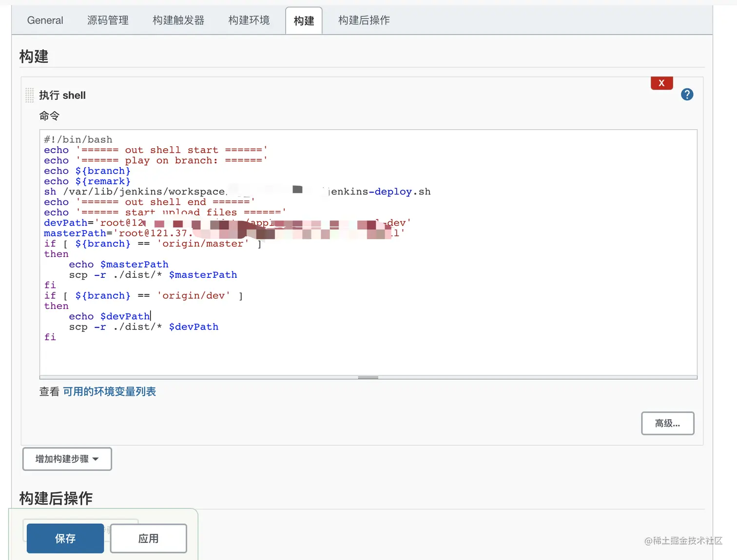Screen dimensions: 737x560
Task: Click the textarea resize handle bar
Action: click(x=368, y=377)
